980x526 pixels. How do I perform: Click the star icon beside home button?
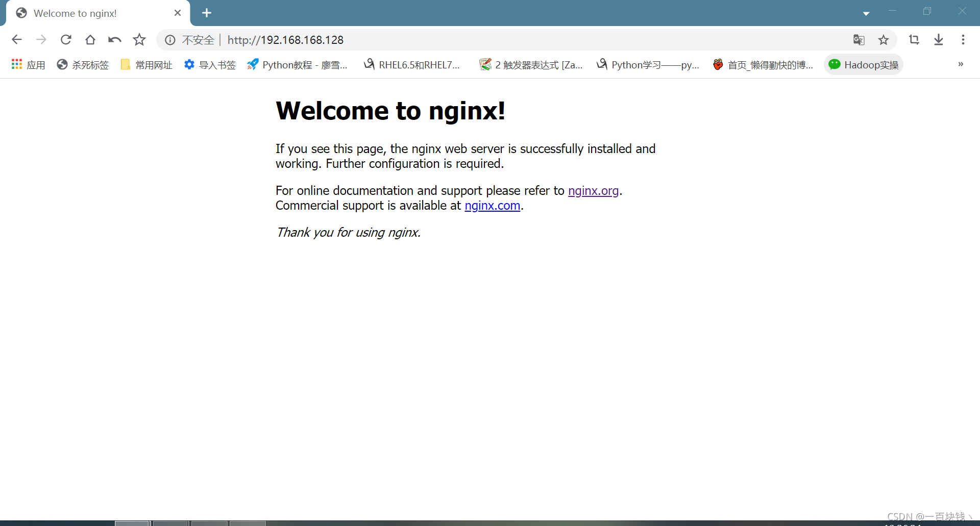139,40
